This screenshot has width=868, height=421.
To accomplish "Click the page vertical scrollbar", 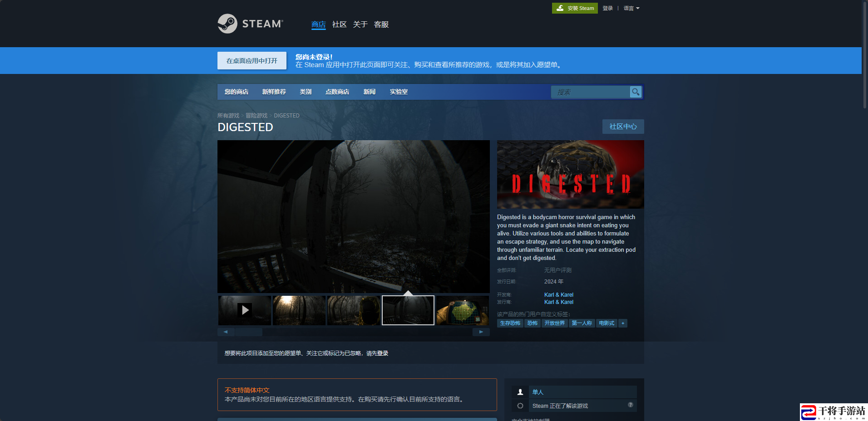I will [x=865, y=54].
